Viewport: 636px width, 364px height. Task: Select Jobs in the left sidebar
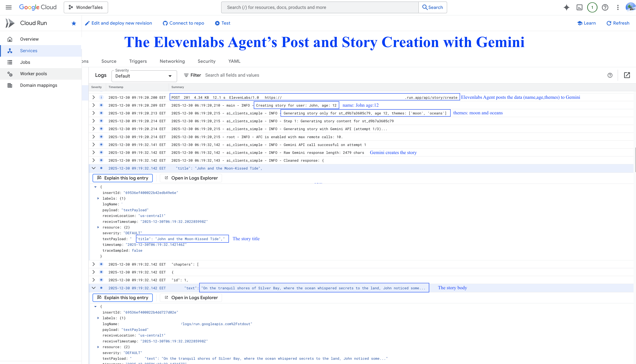pos(25,62)
